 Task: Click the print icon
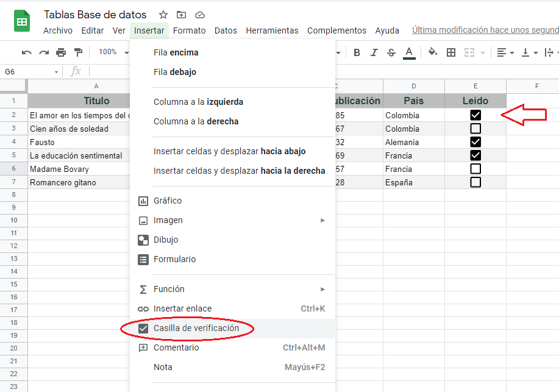[61, 52]
